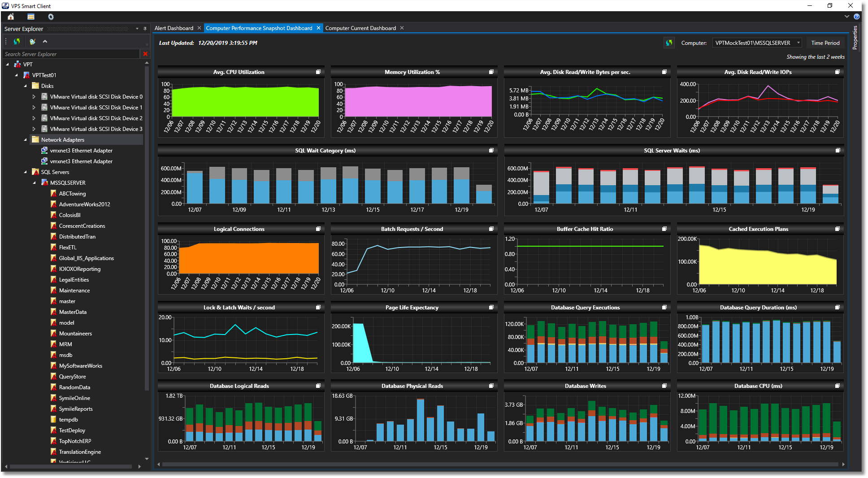Clear the search with the red X icon
This screenshot has height=478, width=868.
(x=145, y=54)
